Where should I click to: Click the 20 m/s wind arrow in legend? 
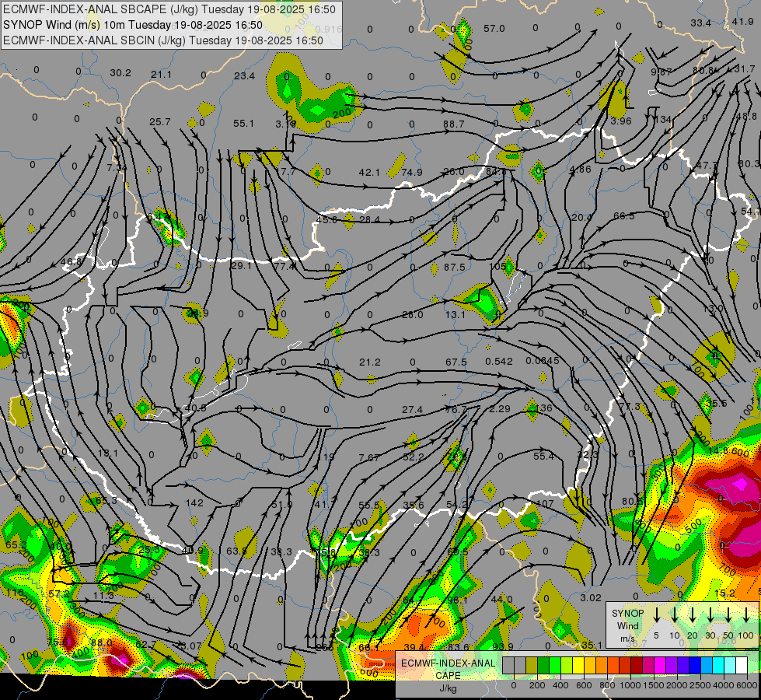click(x=693, y=615)
